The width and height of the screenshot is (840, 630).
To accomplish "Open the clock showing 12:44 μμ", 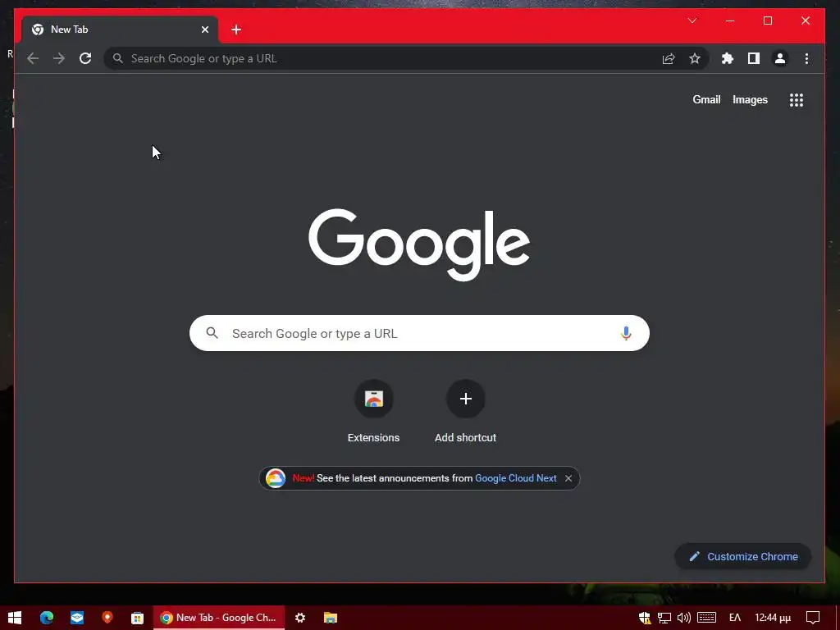I will pos(773,618).
